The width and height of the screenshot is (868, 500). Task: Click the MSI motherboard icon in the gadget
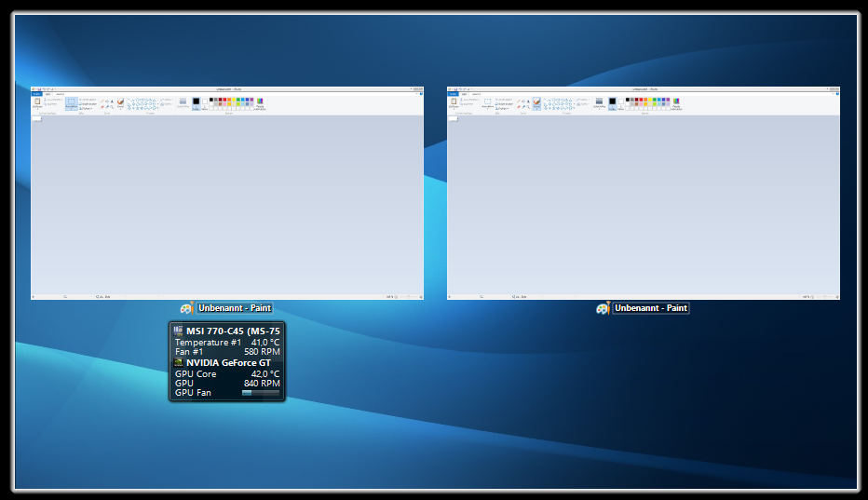(x=179, y=331)
